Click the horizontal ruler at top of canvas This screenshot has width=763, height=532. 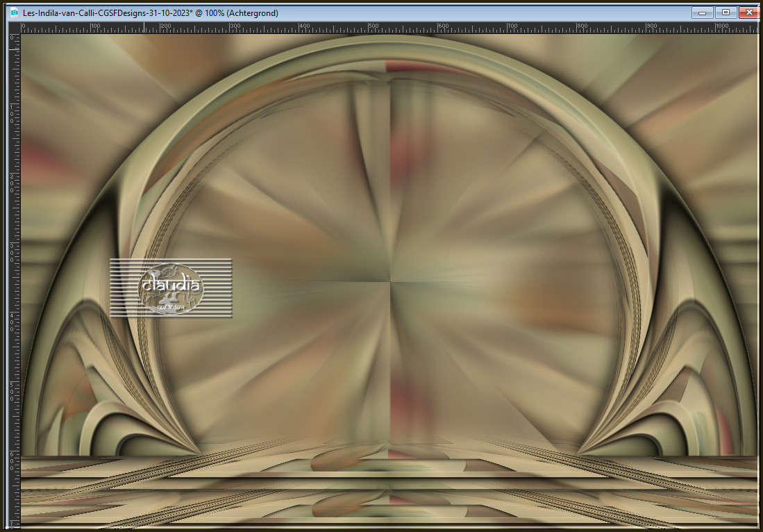389,28
